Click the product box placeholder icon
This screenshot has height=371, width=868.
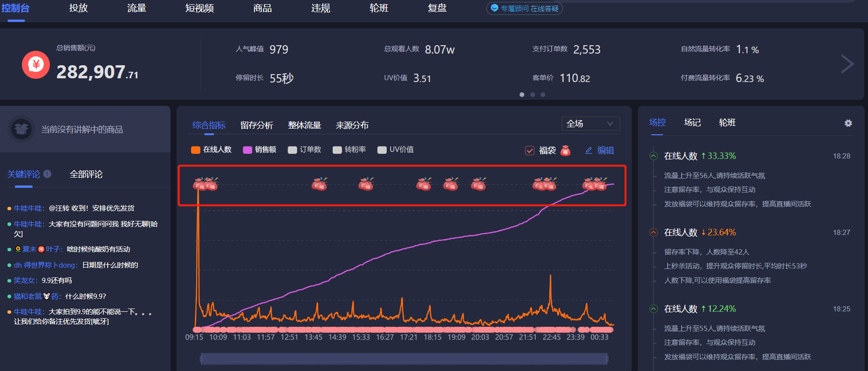coord(21,129)
